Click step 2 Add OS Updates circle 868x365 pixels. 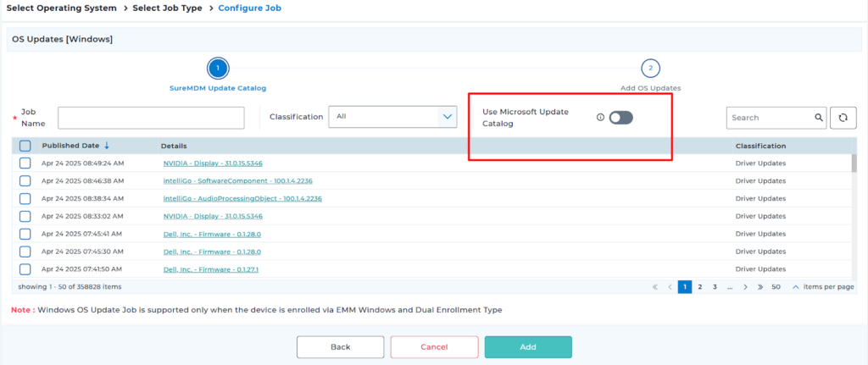(x=650, y=68)
